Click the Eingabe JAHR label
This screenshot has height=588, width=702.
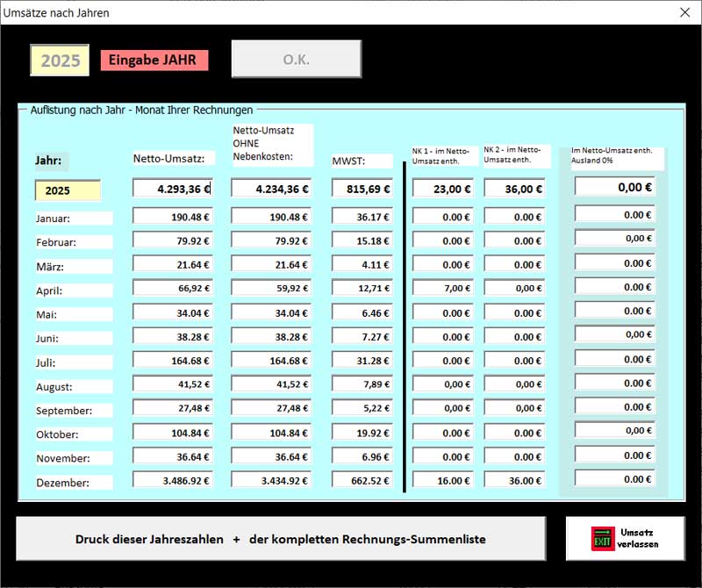point(154,61)
